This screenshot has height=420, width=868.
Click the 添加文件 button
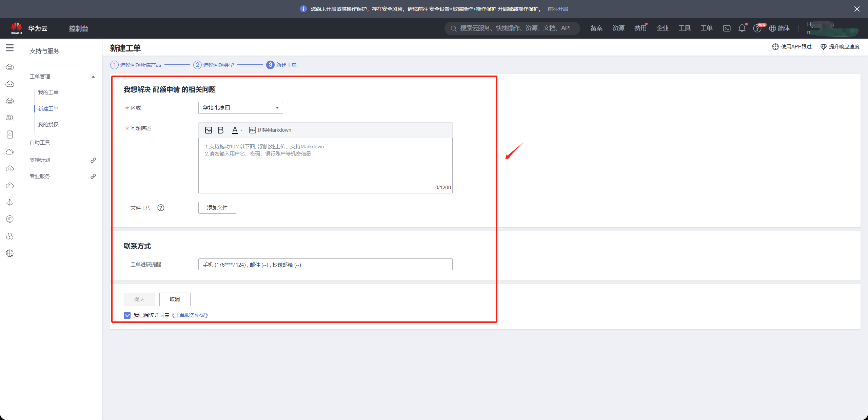(217, 208)
